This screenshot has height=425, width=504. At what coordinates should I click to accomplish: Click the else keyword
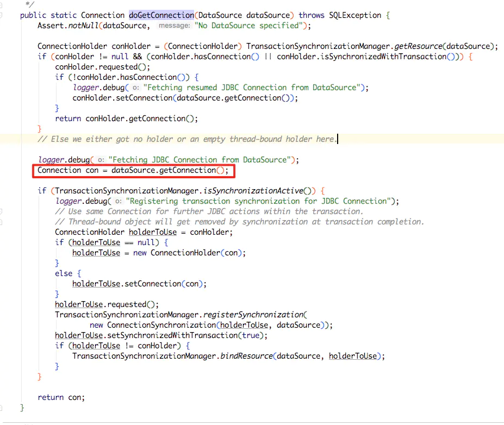point(63,273)
